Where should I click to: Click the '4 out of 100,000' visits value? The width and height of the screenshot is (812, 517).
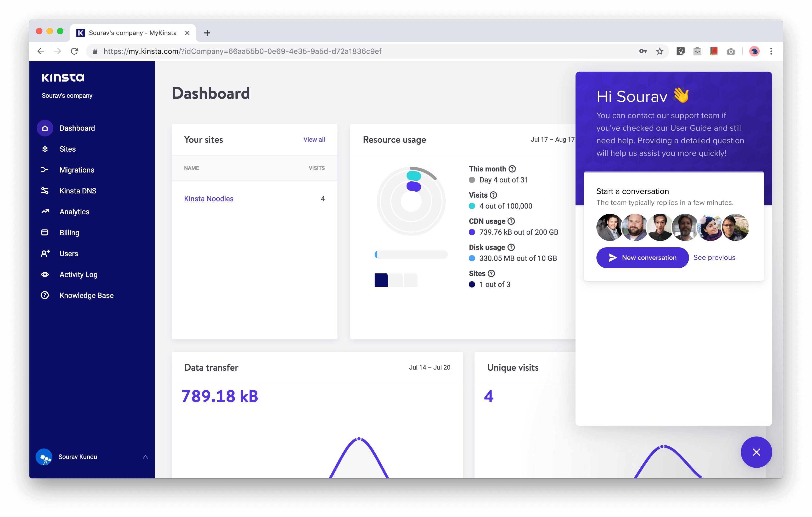click(506, 206)
